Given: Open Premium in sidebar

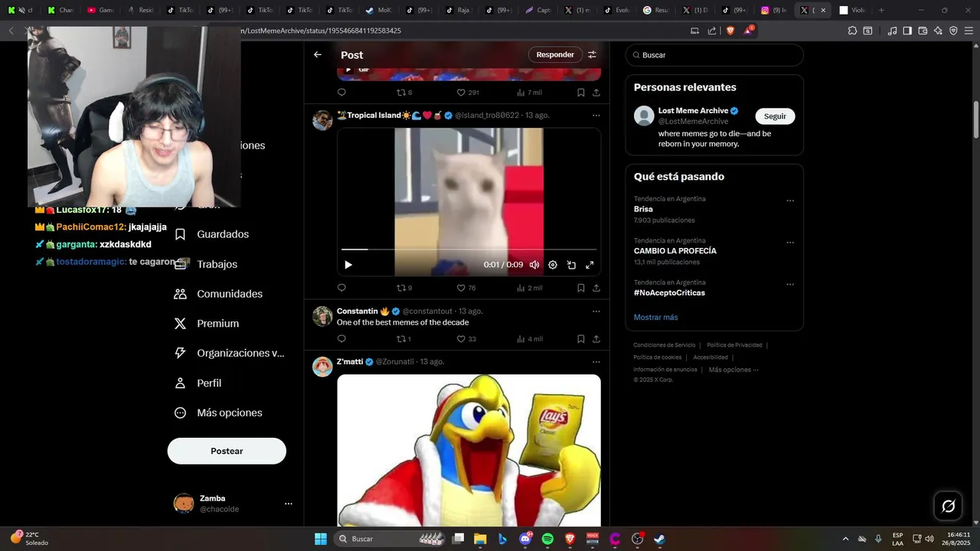Looking at the screenshot, I should (x=207, y=324).
